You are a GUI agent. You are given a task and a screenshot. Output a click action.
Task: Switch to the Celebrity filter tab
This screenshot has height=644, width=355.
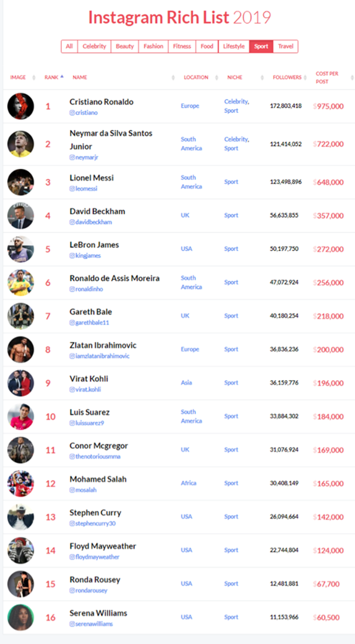94,47
